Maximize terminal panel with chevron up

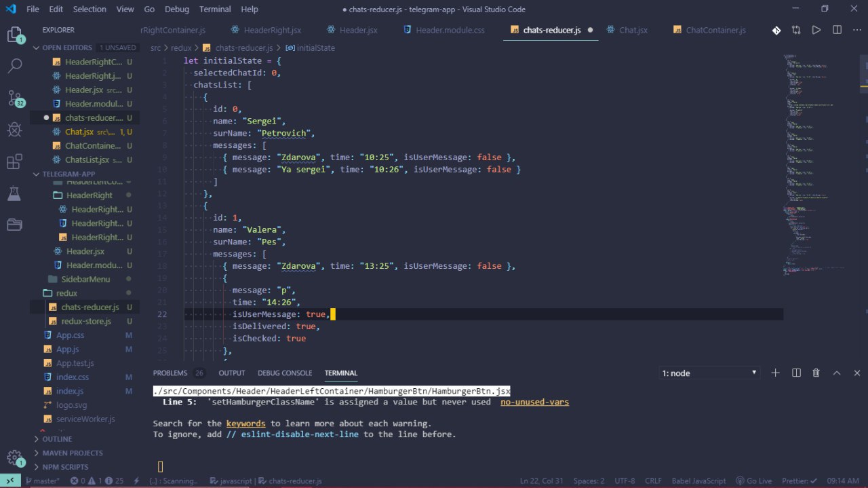[x=837, y=373]
